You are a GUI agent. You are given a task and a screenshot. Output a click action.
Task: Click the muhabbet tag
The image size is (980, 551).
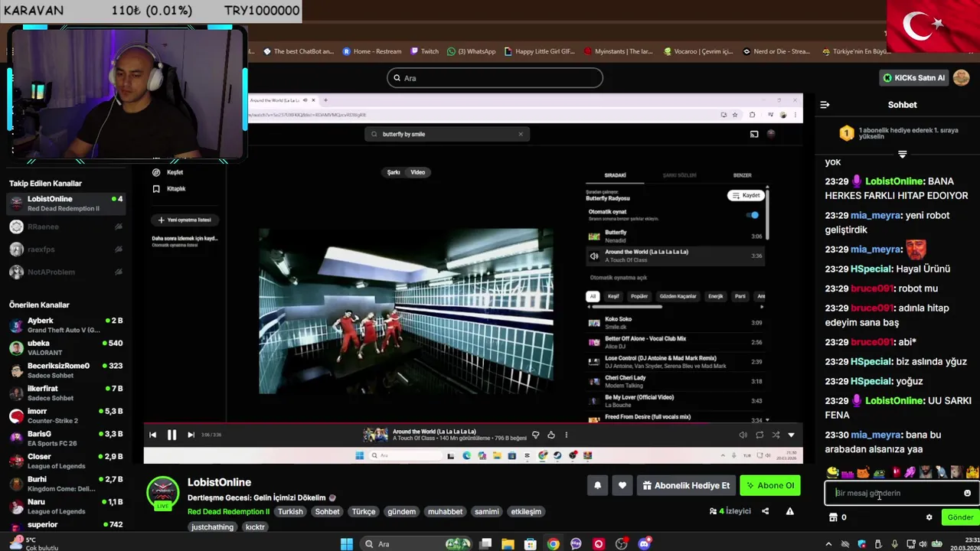pos(445,511)
